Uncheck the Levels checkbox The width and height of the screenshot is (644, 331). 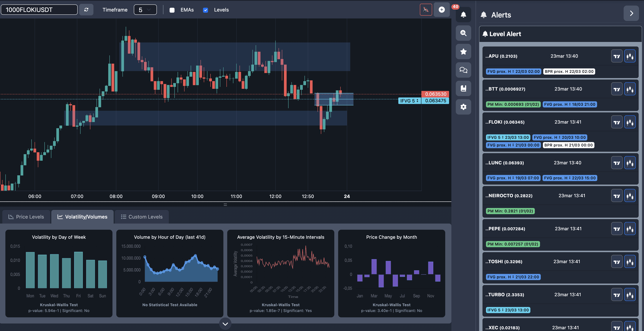pos(206,10)
